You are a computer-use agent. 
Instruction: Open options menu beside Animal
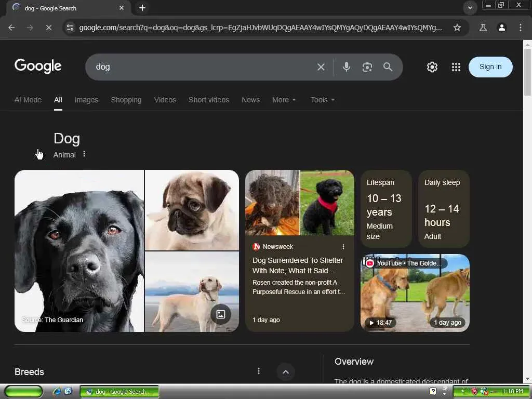click(84, 154)
